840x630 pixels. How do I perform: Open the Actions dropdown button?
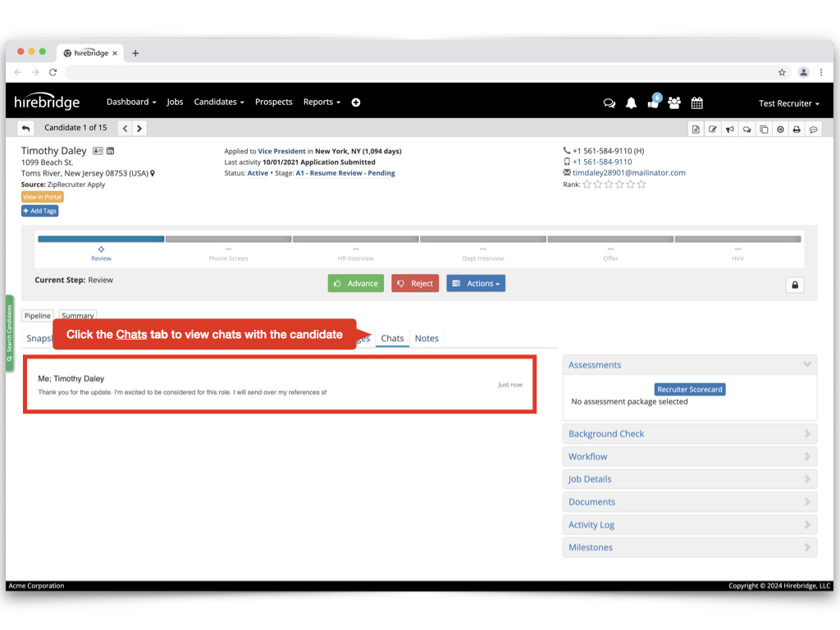click(x=476, y=284)
